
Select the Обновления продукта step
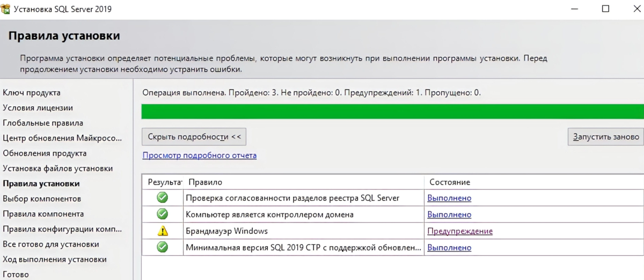coord(45,153)
